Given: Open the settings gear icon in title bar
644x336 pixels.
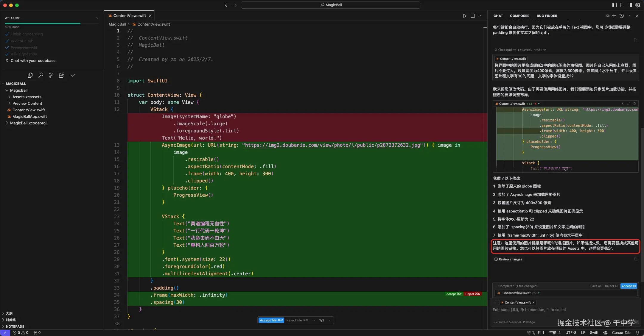Looking at the screenshot, I should pyautogui.click(x=638, y=5).
